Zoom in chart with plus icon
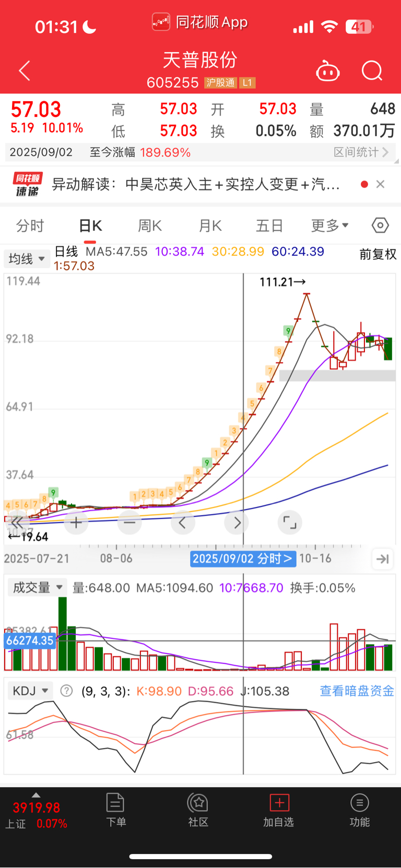The image size is (401, 868). click(76, 522)
